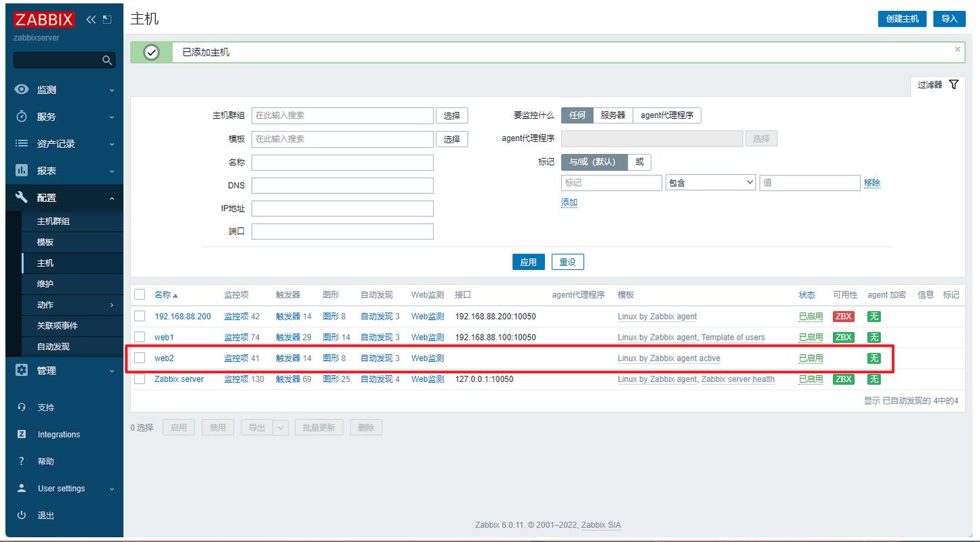
Task: Focus the IP地址 filter input
Action: [342, 208]
